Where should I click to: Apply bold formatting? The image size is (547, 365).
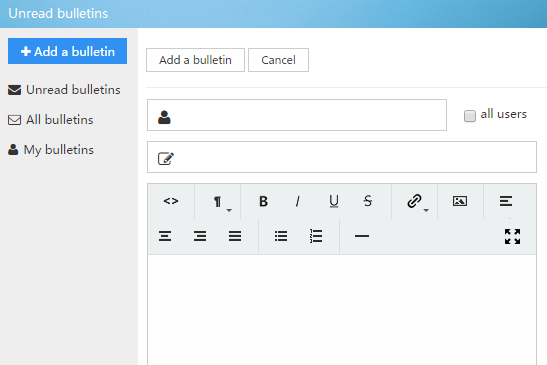coord(263,201)
